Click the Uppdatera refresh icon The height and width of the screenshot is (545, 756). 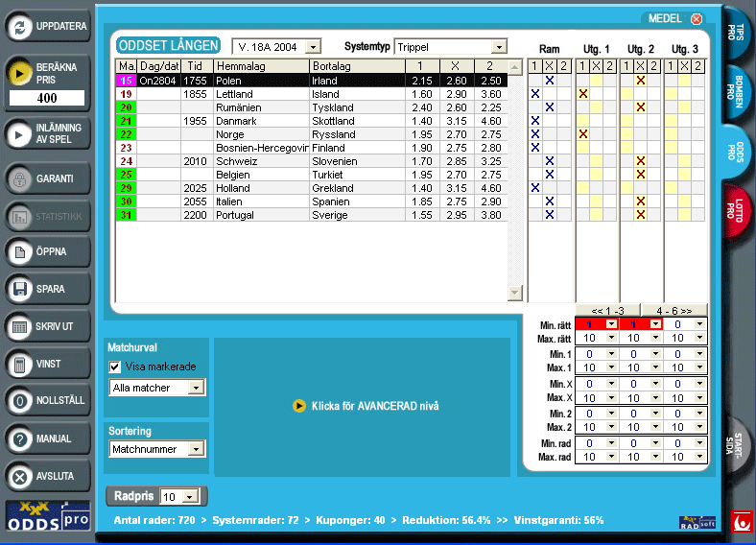[x=19, y=27]
